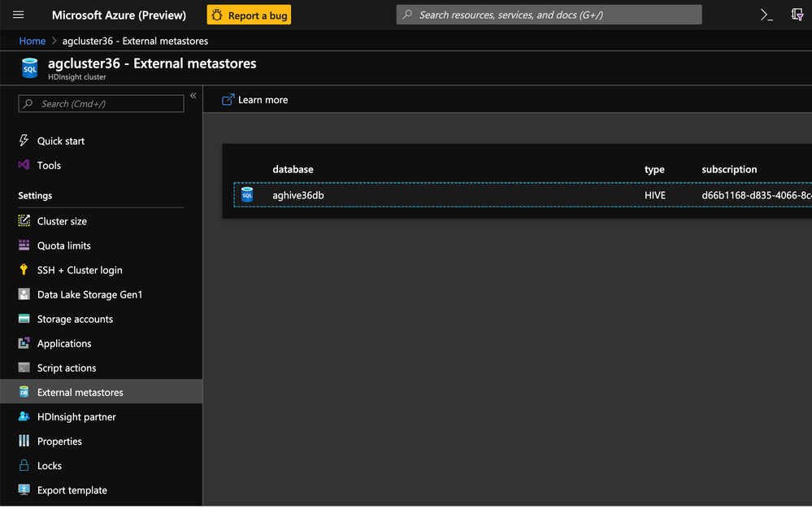
Task: Click agcluster36 External metastores breadcrumb text
Action: (135, 41)
